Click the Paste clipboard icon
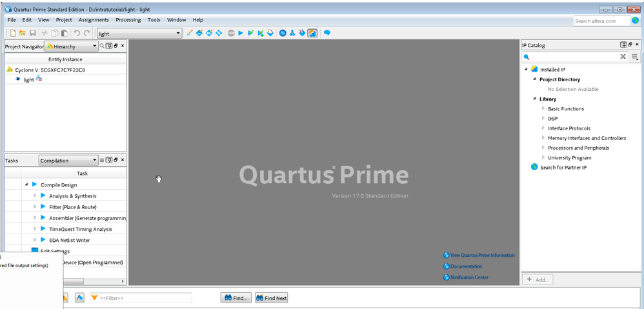644x309 pixels. point(65,34)
